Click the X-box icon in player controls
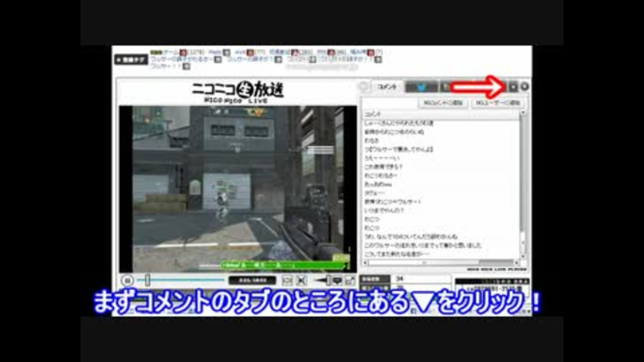 pos(301,281)
